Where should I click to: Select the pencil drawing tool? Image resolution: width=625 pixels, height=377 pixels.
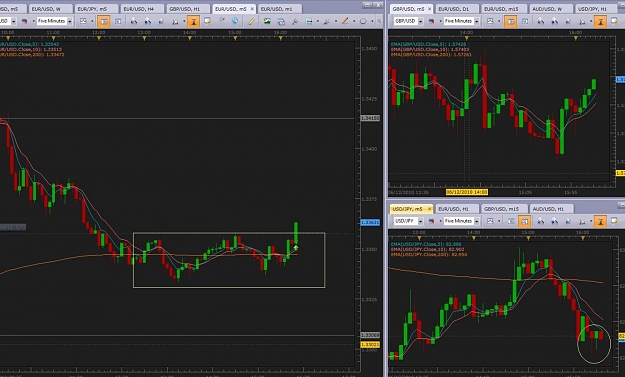pos(251,21)
